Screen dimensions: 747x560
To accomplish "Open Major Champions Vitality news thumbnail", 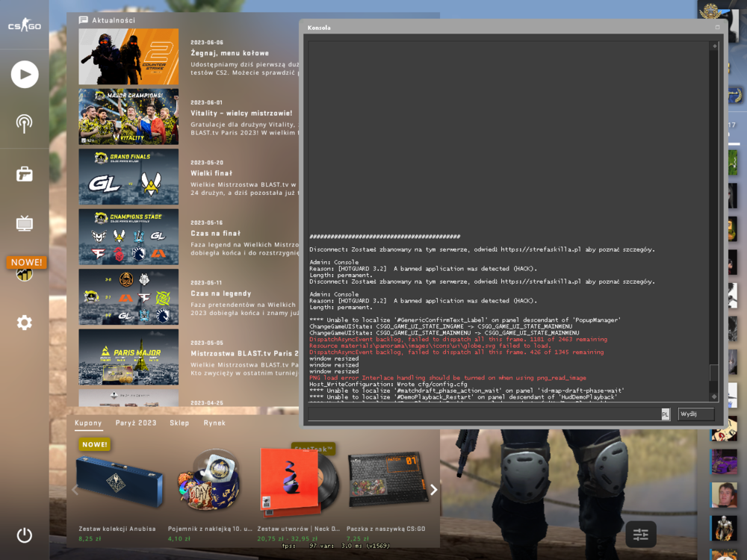I will point(128,116).
